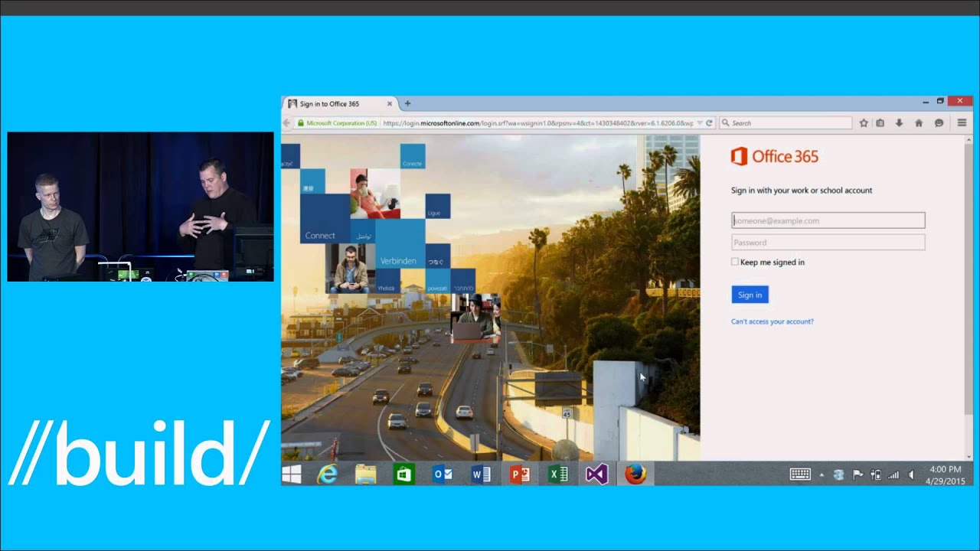This screenshot has width=980, height=551.
Task: Open a new tab with plus button
Action: 407,103
